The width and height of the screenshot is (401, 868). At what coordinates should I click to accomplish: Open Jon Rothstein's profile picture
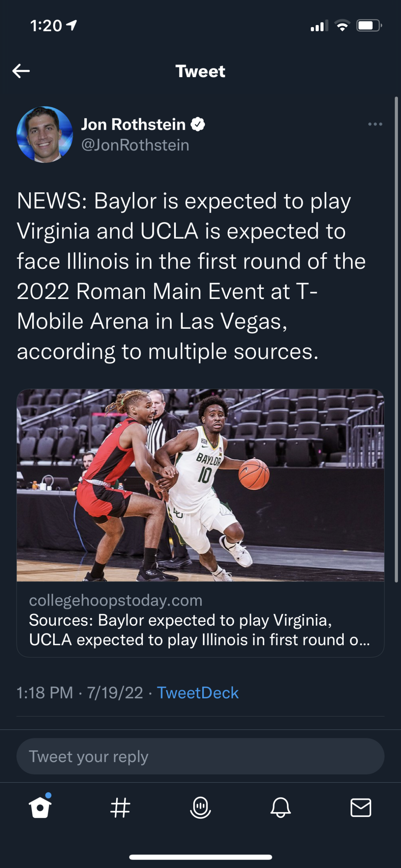[45, 134]
